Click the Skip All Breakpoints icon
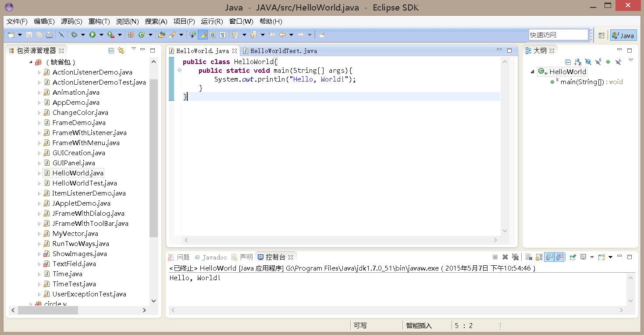Image resolution: width=644 pixels, height=335 pixels. 61,35
